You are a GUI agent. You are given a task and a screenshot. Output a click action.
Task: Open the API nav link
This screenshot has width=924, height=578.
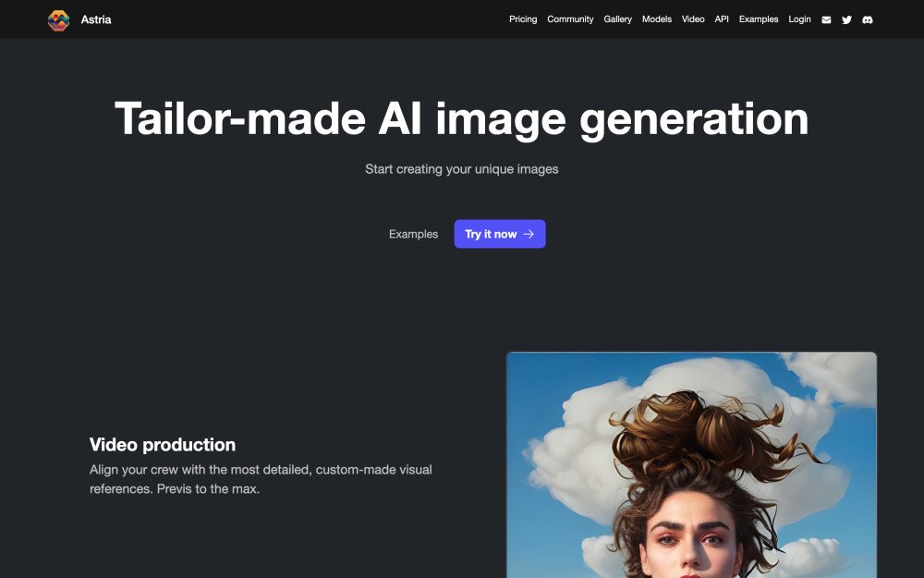722,19
